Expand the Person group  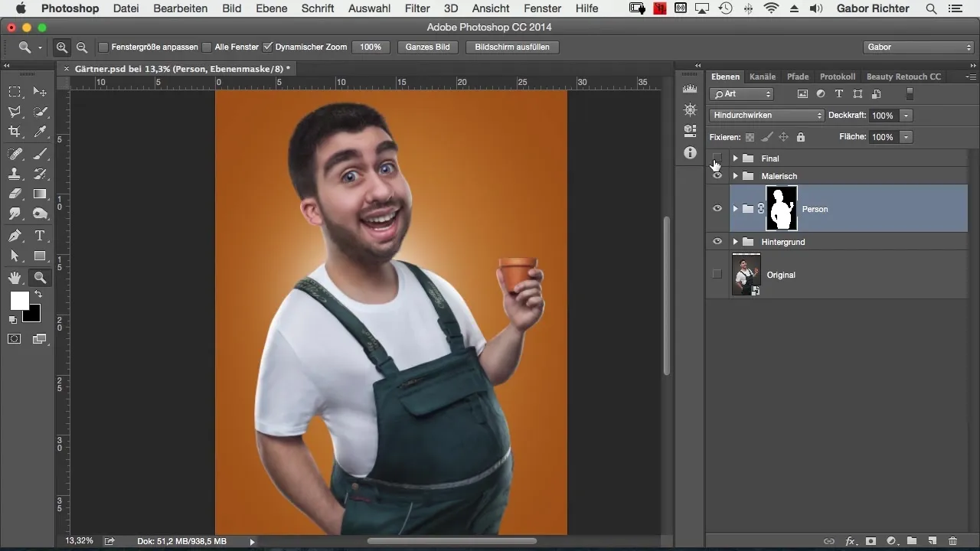click(735, 208)
